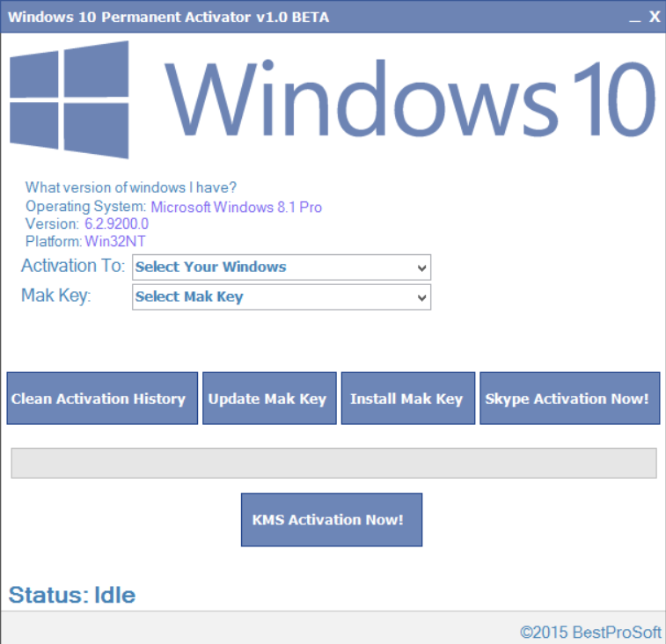Click ©2015 BestProSoft footer text
The width and height of the screenshot is (666, 644).
point(591,632)
